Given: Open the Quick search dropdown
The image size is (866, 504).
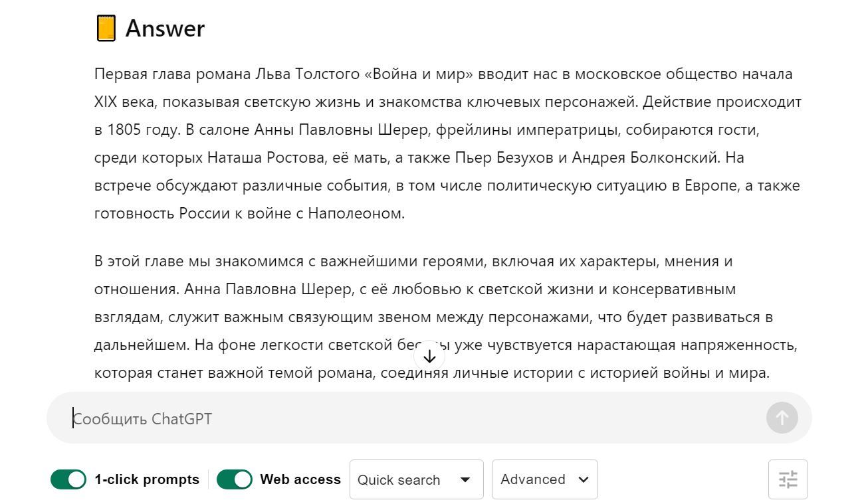Looking at the screenshot, I should coord(417,479).
